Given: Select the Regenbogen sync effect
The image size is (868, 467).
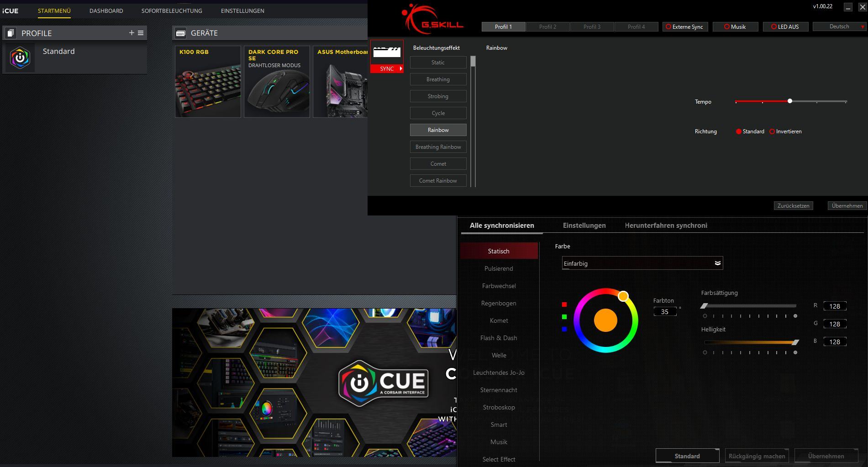Looking at the screenshot, I should tap(499, 303).
